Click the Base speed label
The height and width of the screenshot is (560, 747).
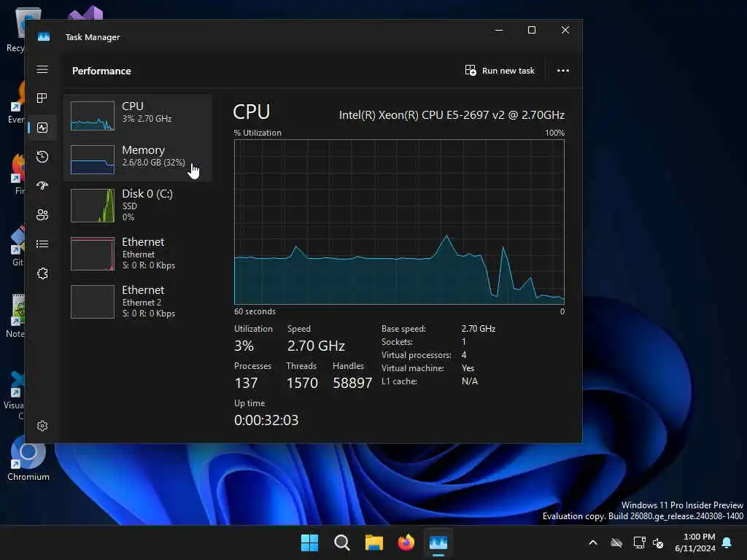(x=403, y=329)
